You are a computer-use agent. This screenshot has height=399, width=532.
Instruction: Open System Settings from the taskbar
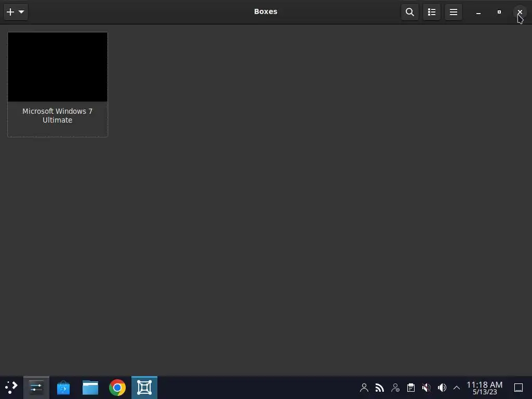36,388
